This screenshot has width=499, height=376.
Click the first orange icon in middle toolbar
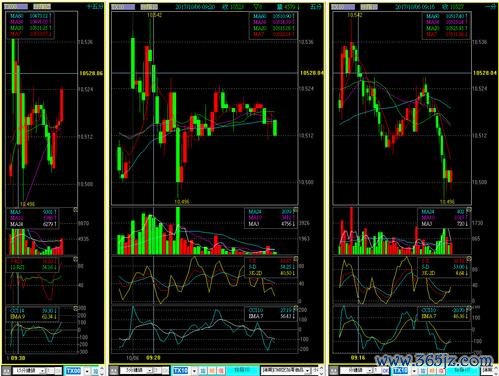211,371
